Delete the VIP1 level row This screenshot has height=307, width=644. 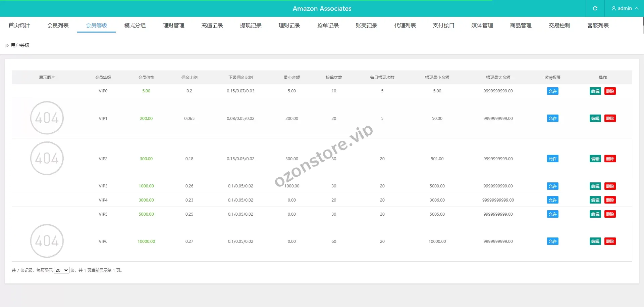(x=610, y=118)
